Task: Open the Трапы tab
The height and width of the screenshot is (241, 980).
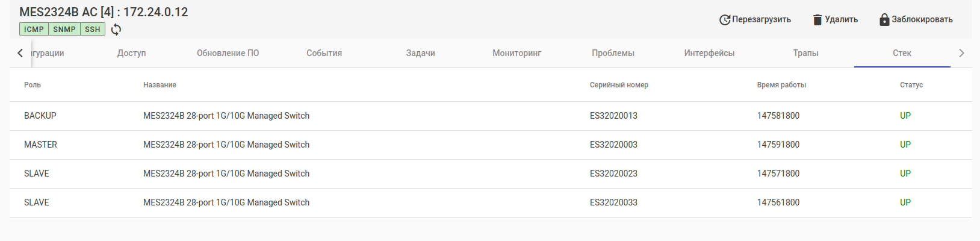Action: 805,53
